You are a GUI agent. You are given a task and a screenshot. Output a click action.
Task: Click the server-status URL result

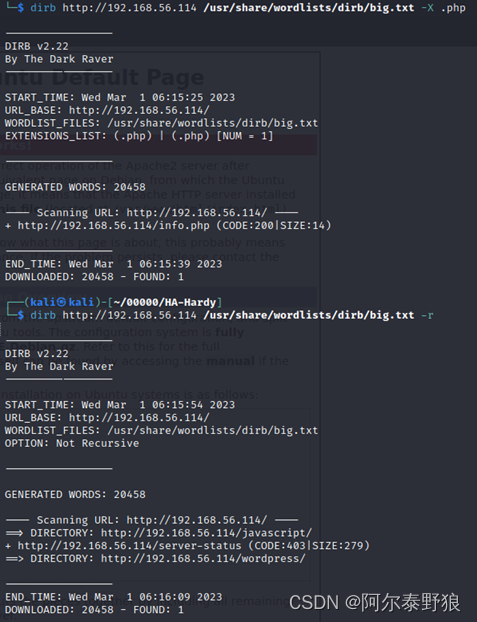[129, 546]
